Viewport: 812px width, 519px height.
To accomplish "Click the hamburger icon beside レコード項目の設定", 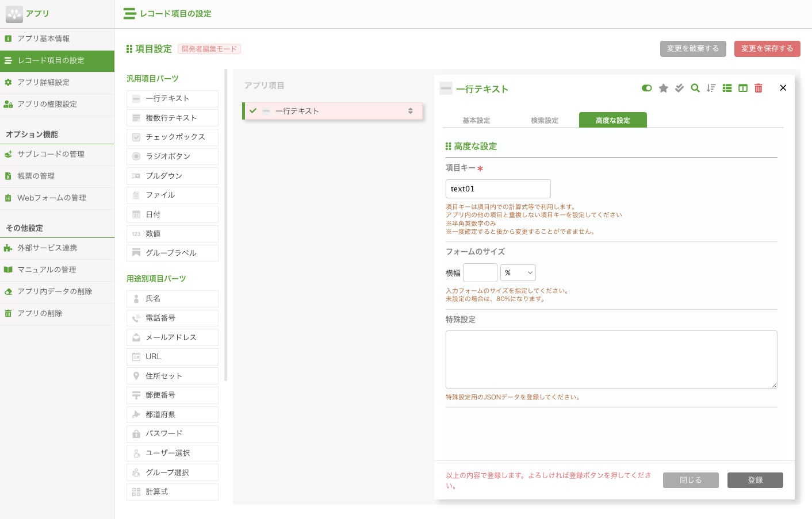I will [129, 13].
